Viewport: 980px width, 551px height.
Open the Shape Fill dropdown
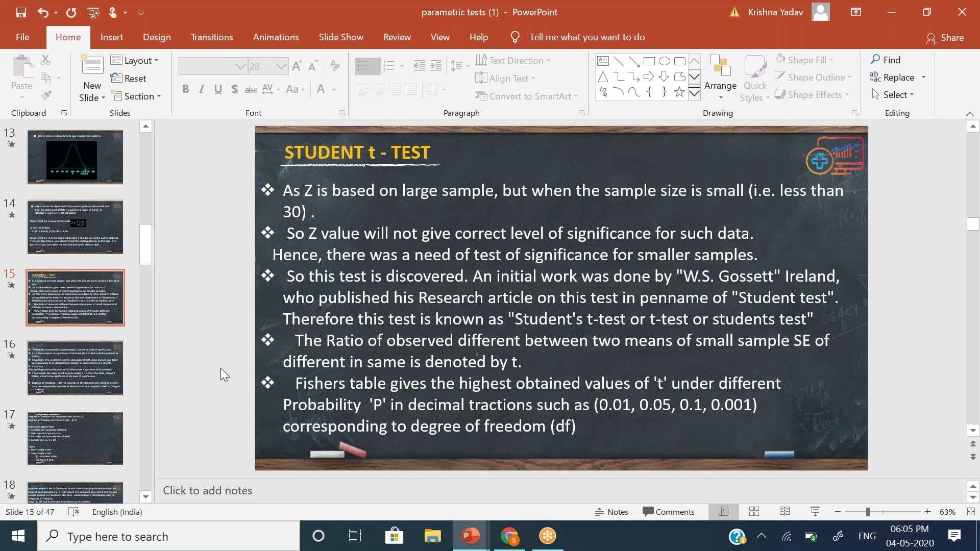point(830,60)
